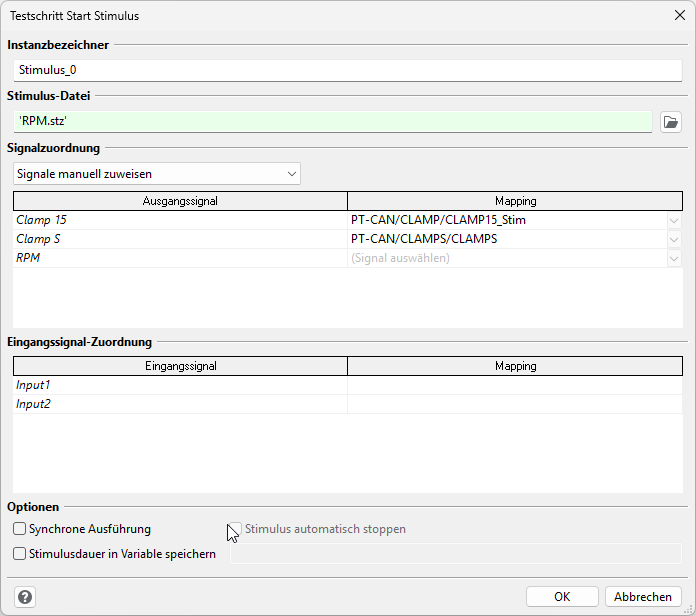
Task: Click the empty mapping cell for Input1
Action: 515,385
